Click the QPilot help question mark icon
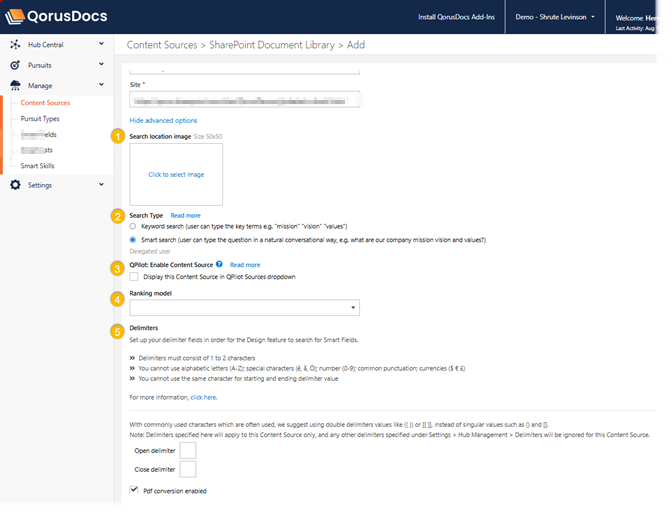672x516 pixels. pos(220,265)
